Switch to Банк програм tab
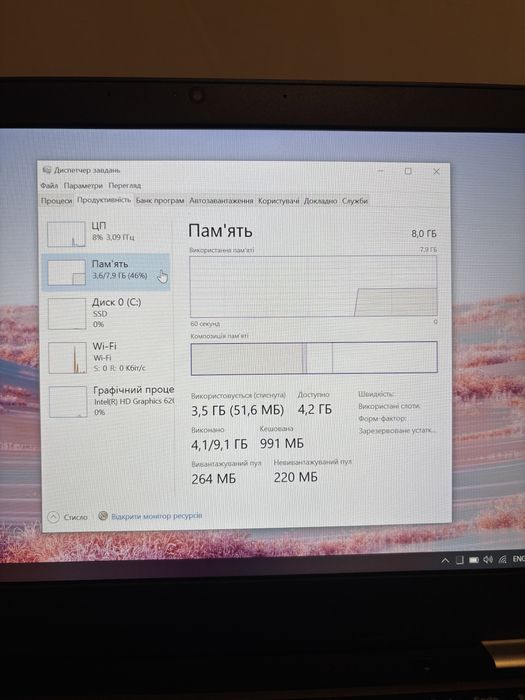The height and width of the screenshot is (700, 525). pyautogui.click(x=160, y=201)
